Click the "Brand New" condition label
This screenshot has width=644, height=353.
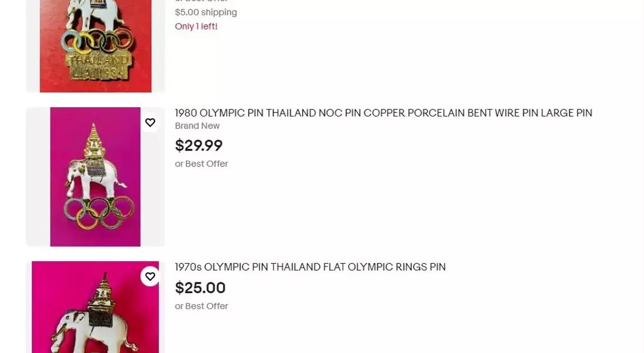pyautogui.click(x=197, y=126)
